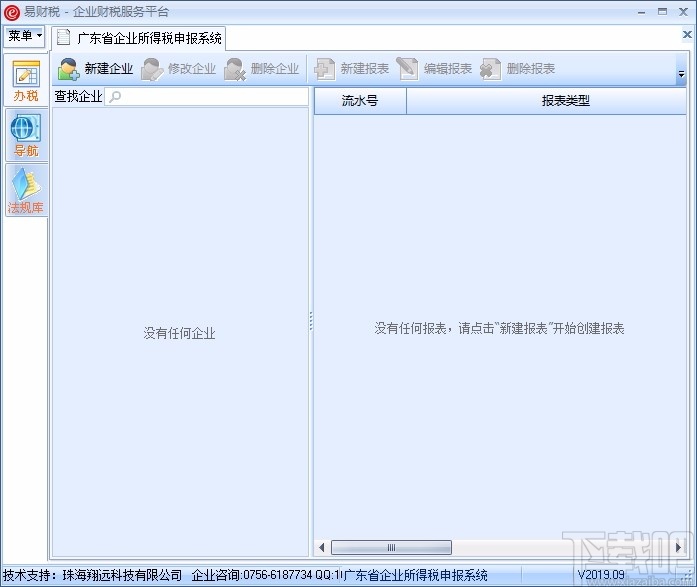Click 新建报表 toolbar button

pos(351,69)
